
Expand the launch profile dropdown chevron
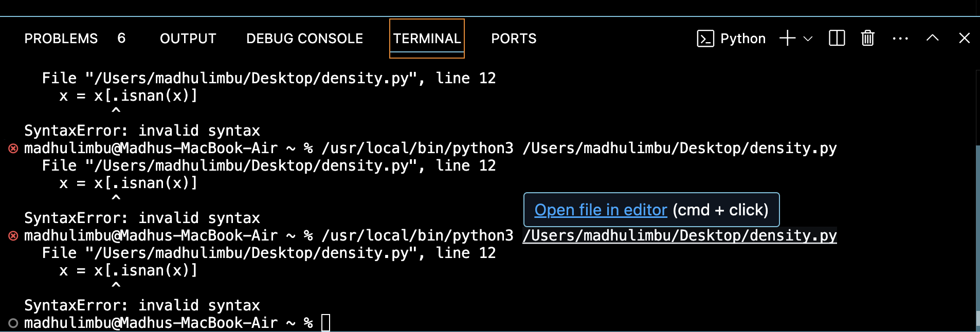click(x=808, y=39)
